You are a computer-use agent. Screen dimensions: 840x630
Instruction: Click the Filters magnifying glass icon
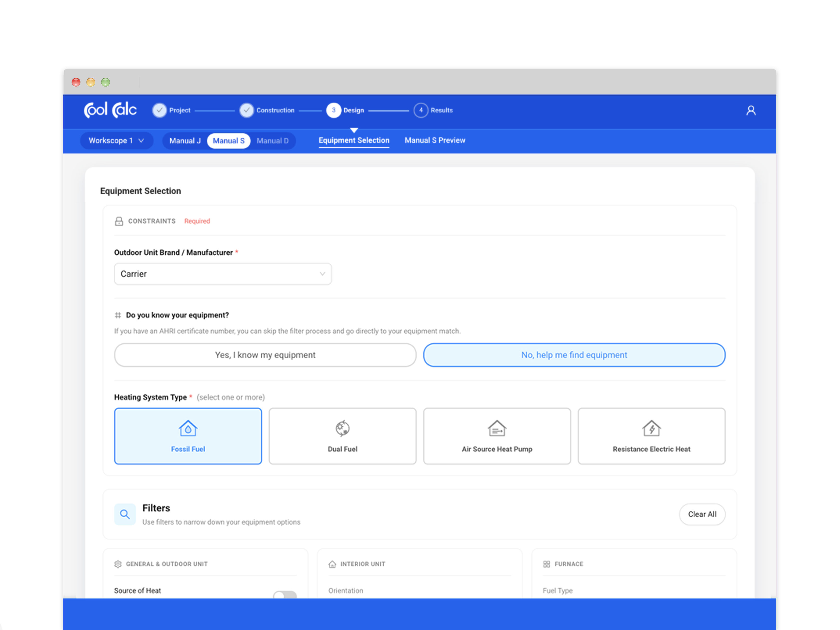(x=125, y=514)
